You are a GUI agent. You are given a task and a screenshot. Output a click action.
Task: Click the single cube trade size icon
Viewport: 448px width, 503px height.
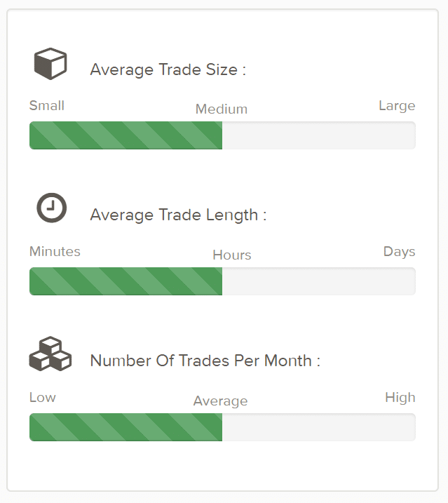[50, 64]
